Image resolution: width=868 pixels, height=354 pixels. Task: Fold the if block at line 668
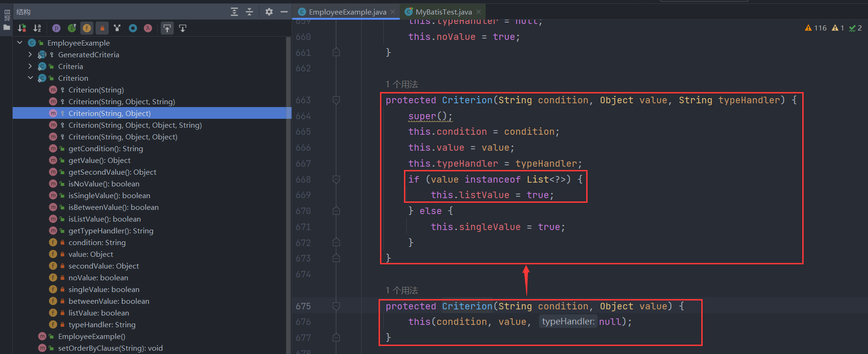point(336,179)
